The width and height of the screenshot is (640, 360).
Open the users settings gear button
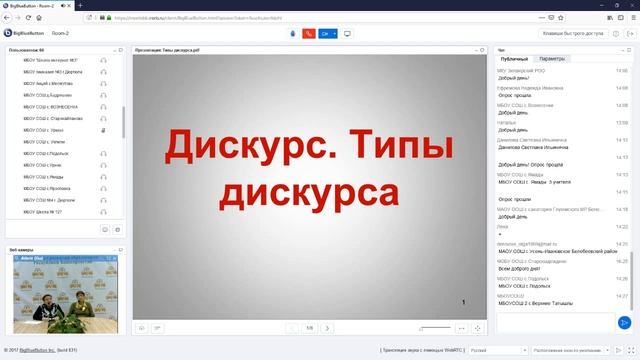(118, 229)
